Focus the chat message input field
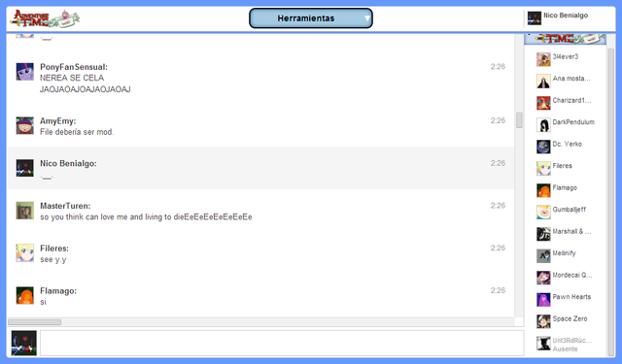This screenshot has width=622, height=364. (282, 343)
